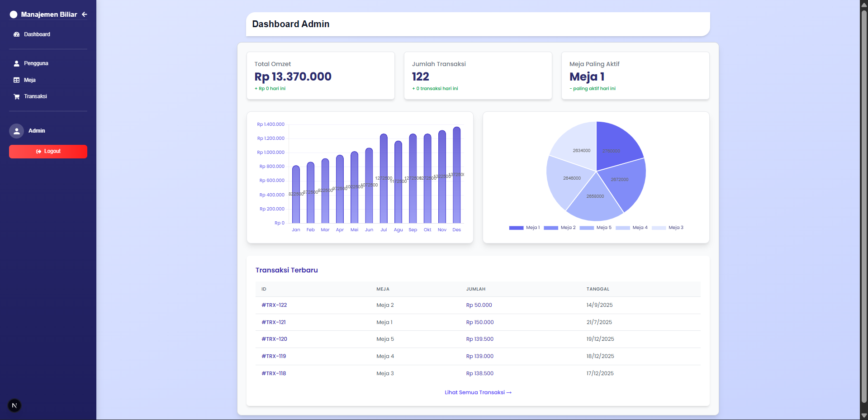Select the Pengguna menu item
868x420 pixels.
click(36, 63)
